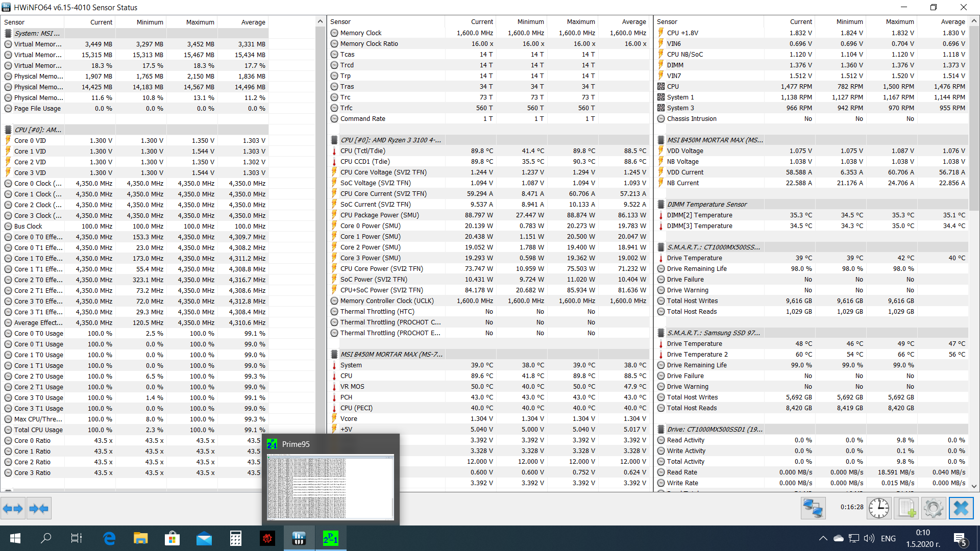The width and height of the screenshot is (980, 551).
Task: Open the Windows Start menu
Action: [15, 538]
